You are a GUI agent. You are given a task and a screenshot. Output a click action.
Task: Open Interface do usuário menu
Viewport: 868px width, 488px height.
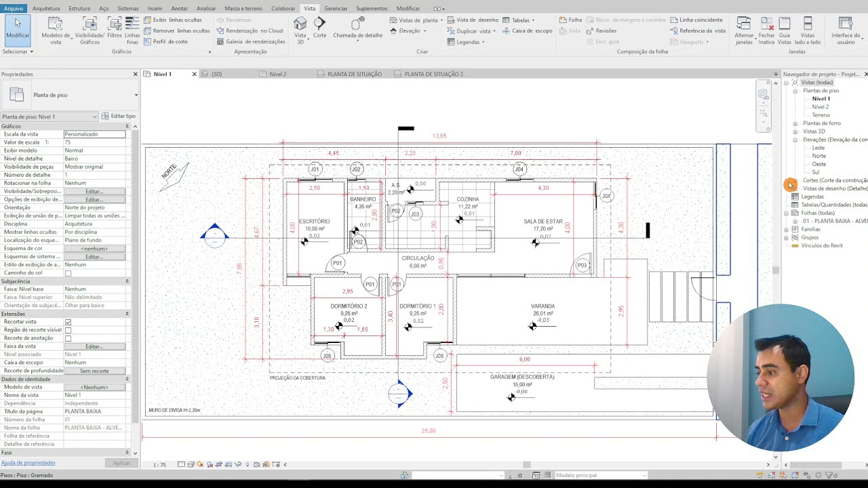click(x=846, y=30)
